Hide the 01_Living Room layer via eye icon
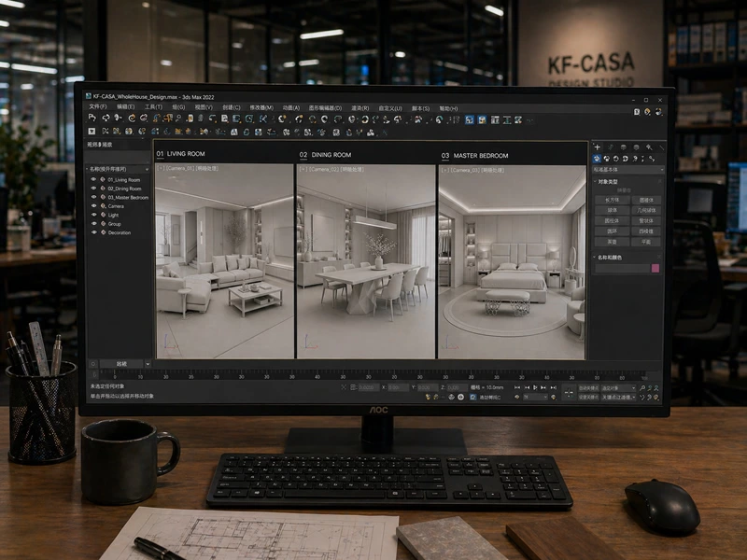The height and width of the screenshot is (560, 747). (x=93, y=179)
